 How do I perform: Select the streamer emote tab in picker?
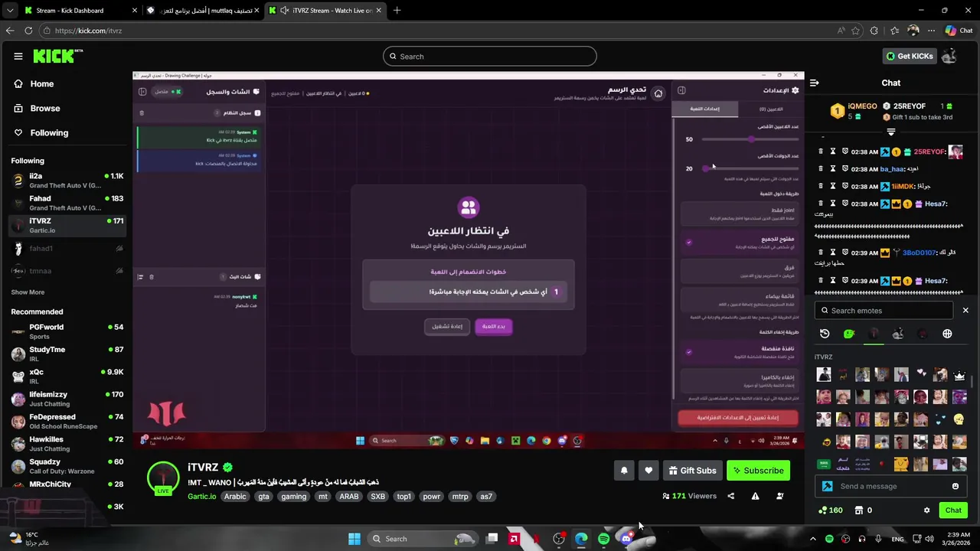click(x=874, y=334)
